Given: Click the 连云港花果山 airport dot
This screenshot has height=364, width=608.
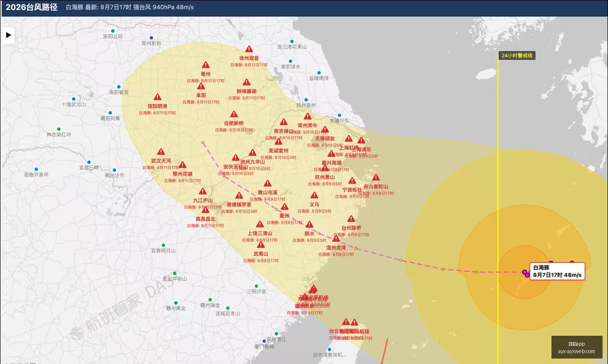Looking at the screenshot, I should [292, 41].
